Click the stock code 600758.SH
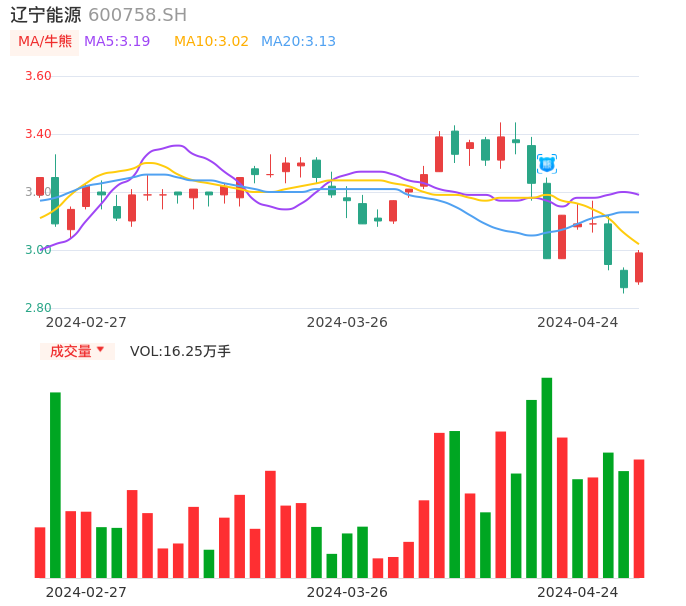The height and width of the screenshot is (606, 686). (137, 15)
